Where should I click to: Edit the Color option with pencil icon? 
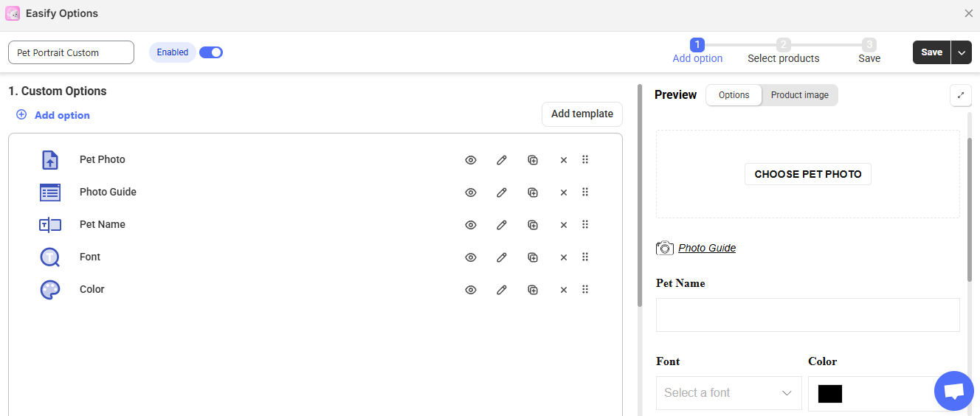click(502, 290)
